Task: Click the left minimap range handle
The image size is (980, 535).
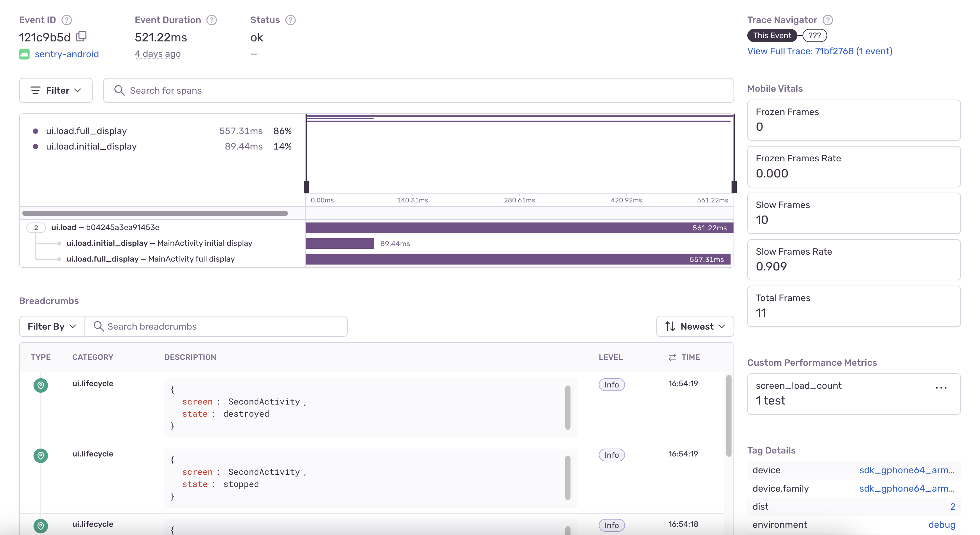Action: pyautogui.click(x=306, y=186)
